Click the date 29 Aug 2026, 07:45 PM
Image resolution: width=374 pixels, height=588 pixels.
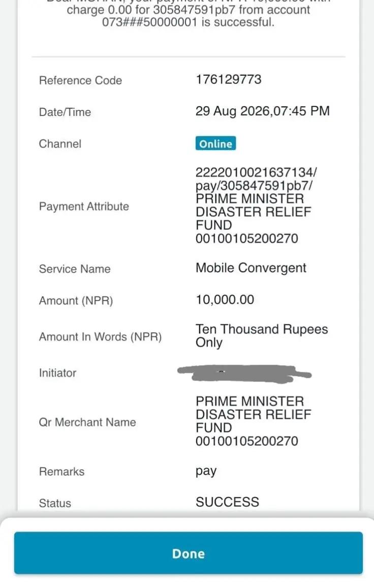(263, 111)
